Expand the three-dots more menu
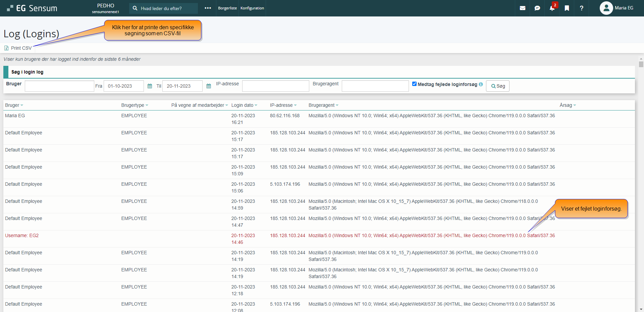This screenshot has width=644, height=312. click(208, 8)
